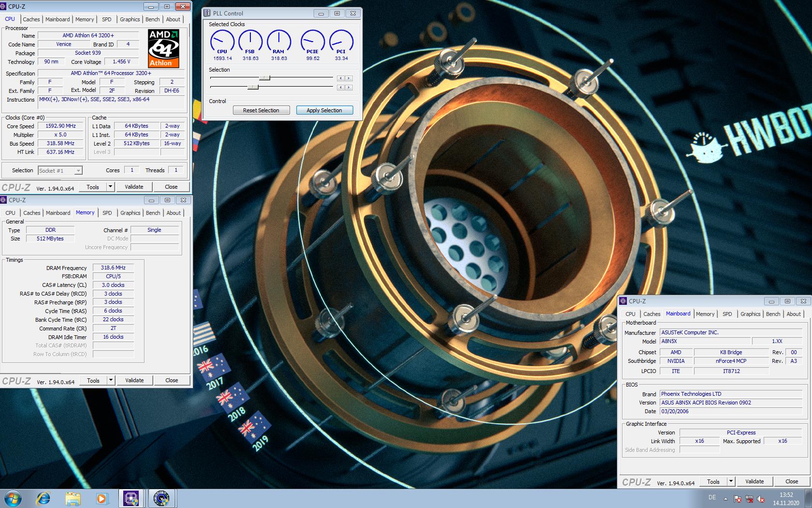Click the Mainboard Model value A8N5X

[x=705, y=341]
